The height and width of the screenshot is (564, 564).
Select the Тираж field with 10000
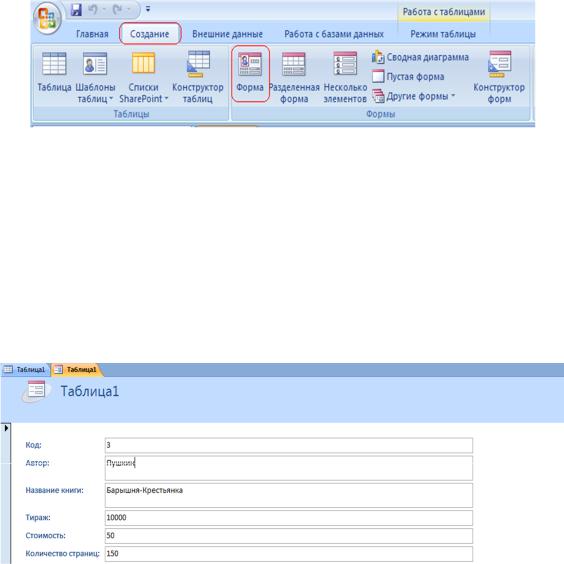tap(289, 518)
